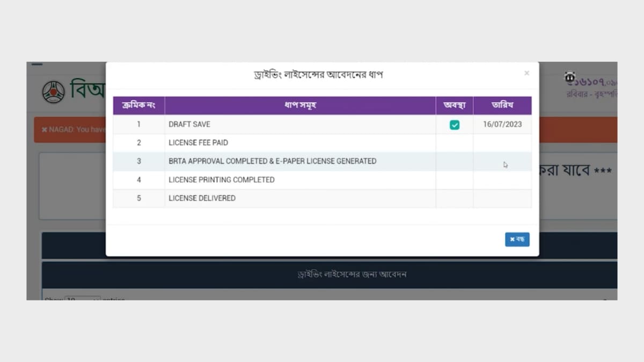644x362 pixels.
Task: Click the তারিখ column header
Action: pyautogui.click(x=502, y=105)
